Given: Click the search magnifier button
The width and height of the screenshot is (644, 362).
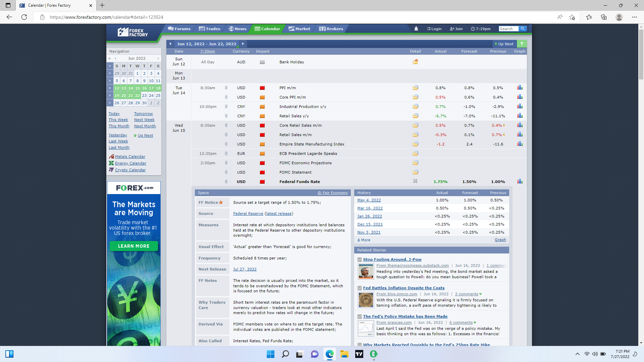Looking at the screenshot, I should [x=523, y=29].
